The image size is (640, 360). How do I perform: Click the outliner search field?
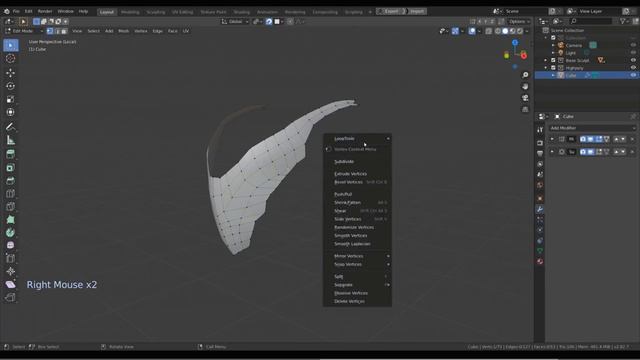[591, 21]
